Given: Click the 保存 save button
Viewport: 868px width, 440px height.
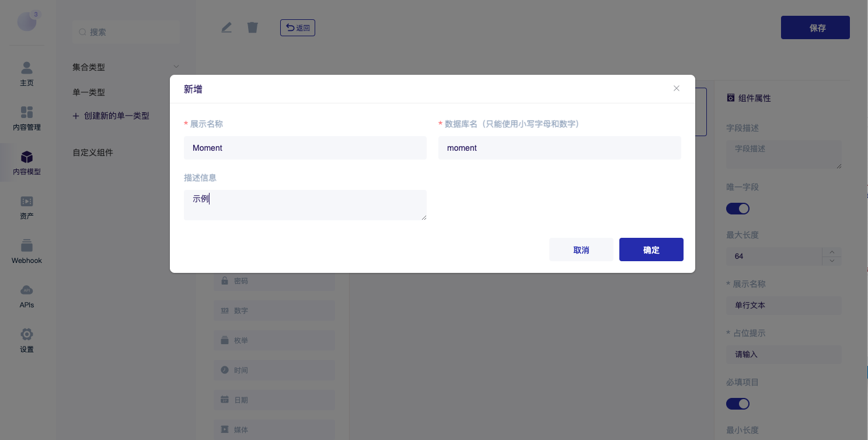Looking at the screenshot, I should [815, 27].
